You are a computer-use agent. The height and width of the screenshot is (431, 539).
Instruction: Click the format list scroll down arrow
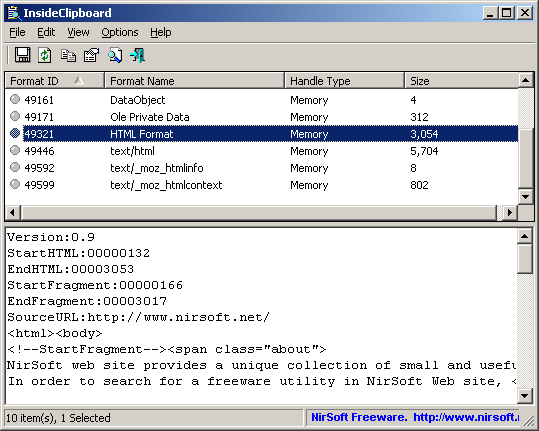click(x=525, y=197)
